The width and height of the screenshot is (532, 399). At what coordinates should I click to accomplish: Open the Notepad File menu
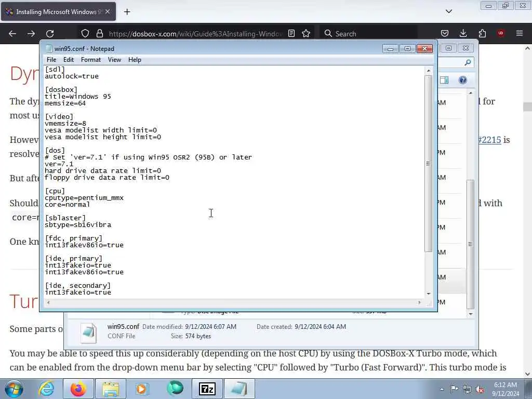(51, 60)
